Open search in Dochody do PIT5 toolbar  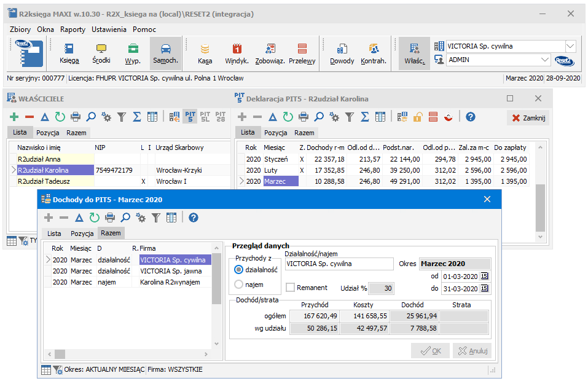125,218
